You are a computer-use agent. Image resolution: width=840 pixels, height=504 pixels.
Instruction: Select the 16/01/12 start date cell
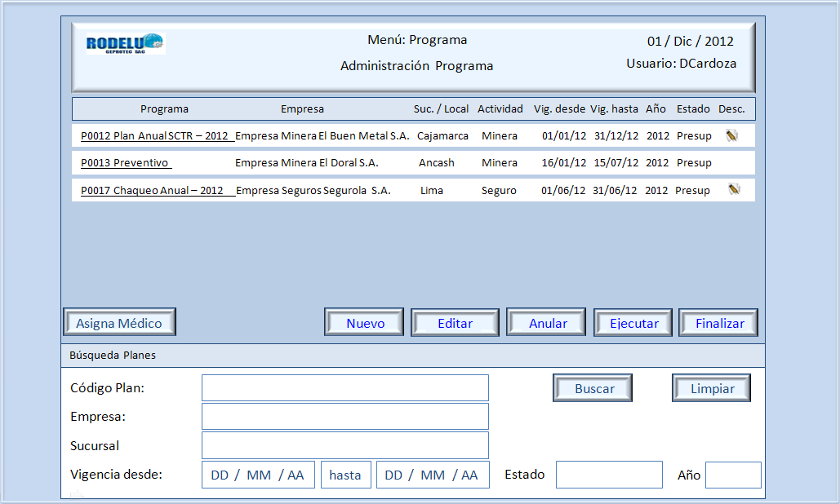(x=564, y=162)
